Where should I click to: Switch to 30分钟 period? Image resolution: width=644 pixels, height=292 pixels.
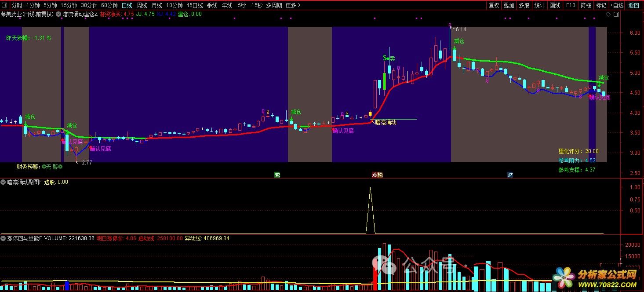point(89,5)
